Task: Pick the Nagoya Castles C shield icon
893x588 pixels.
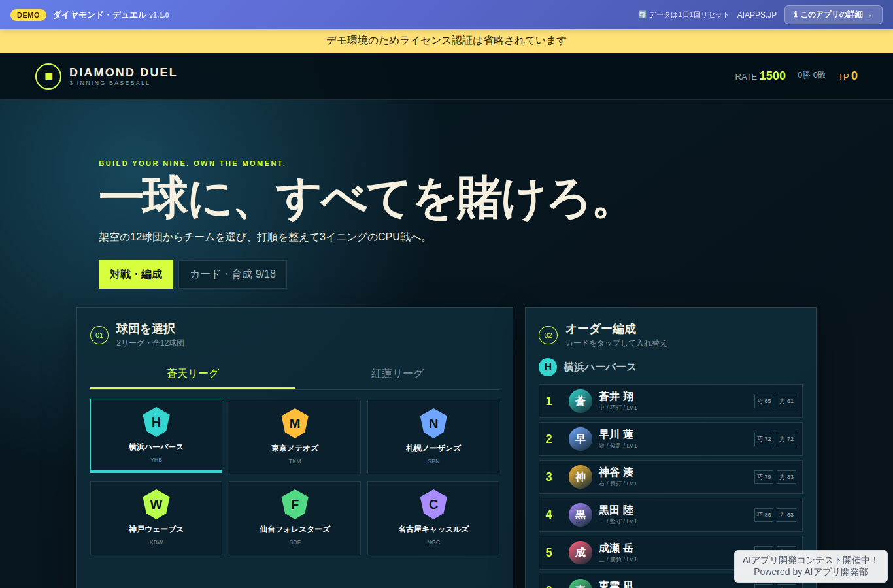Action: click(433, 504)
